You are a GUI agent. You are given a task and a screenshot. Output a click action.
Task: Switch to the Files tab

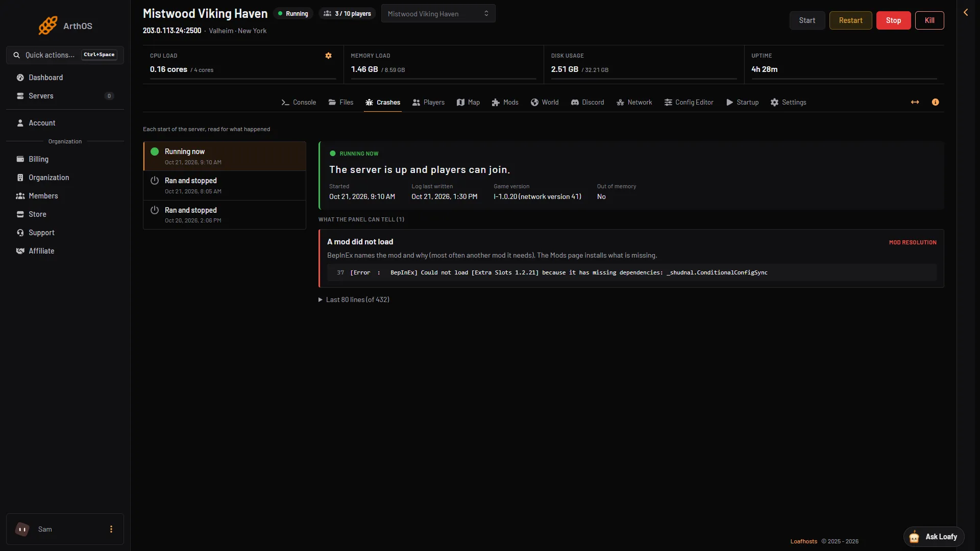tap(341, 102)
